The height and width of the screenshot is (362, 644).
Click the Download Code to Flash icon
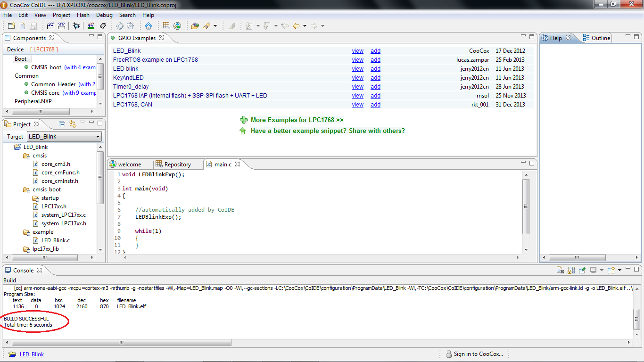tap(91, 26)
